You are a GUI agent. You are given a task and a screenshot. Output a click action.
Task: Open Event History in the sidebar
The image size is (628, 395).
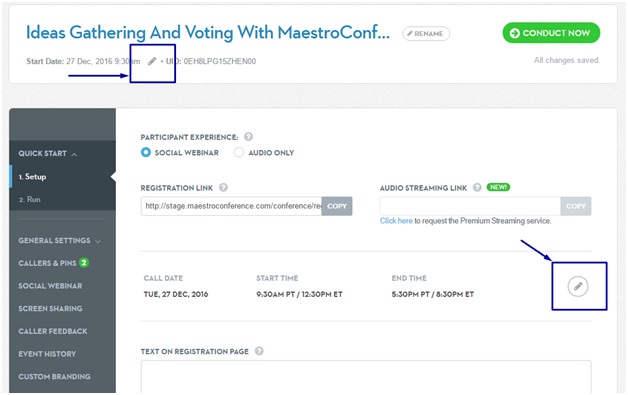click(47, 354)
